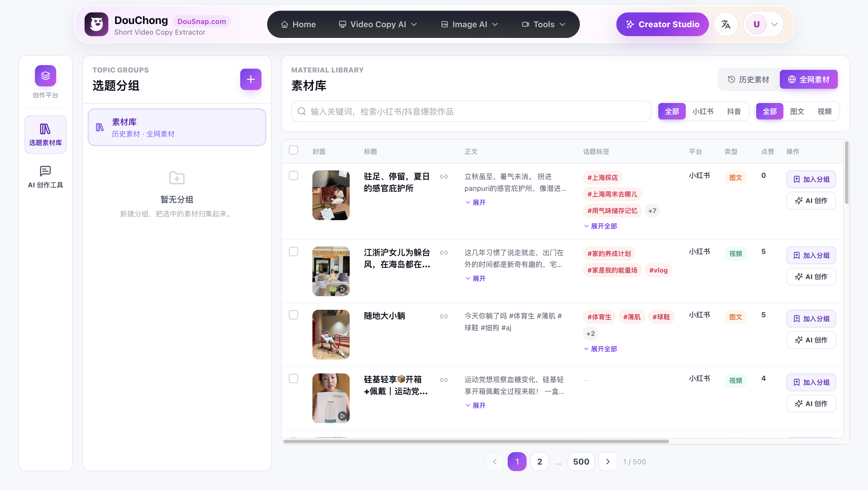Click the plus icon to add topic group
Image resolution: width=868 pixels, height=490 pixels.
(x=250, y=79)
